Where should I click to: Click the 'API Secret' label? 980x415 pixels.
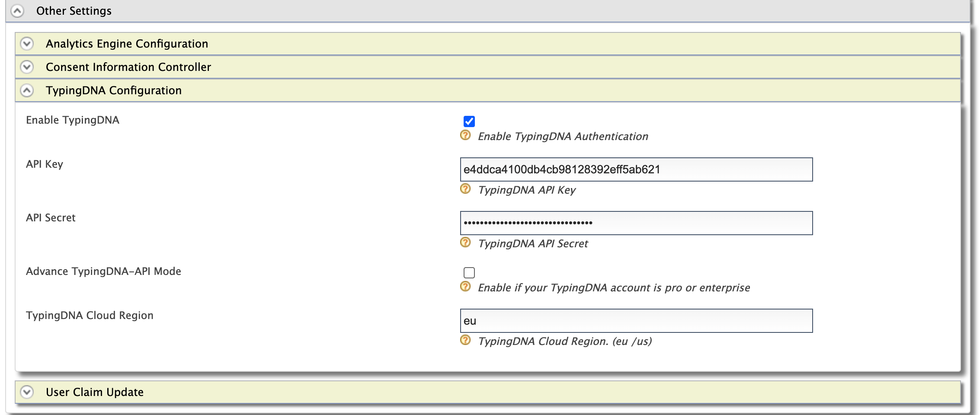(51, 217)
